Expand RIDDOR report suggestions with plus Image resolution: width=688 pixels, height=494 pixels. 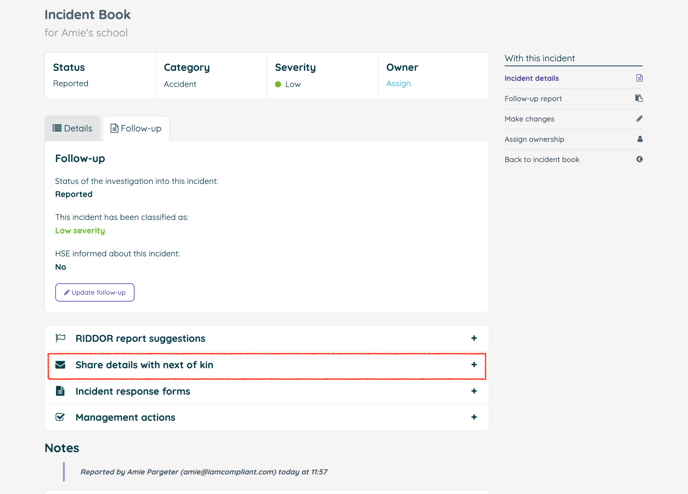tap(474, 338)
